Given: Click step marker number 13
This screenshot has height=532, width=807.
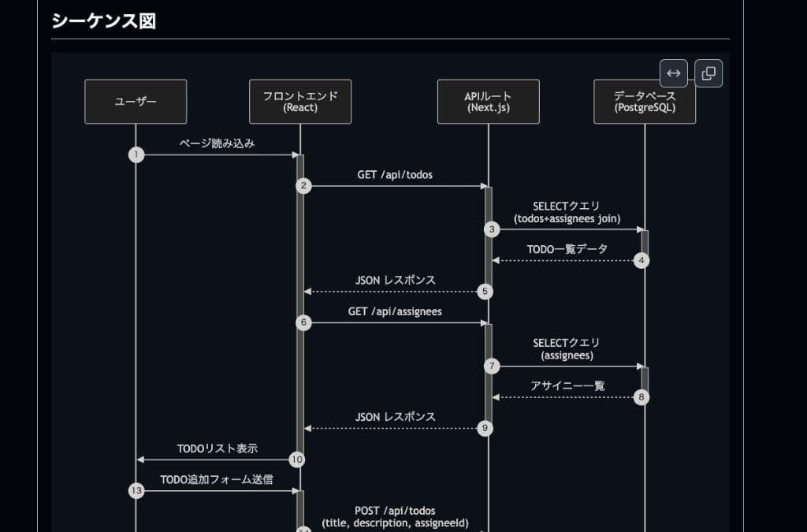Looking at the screenshot, I should pos(136,490).
